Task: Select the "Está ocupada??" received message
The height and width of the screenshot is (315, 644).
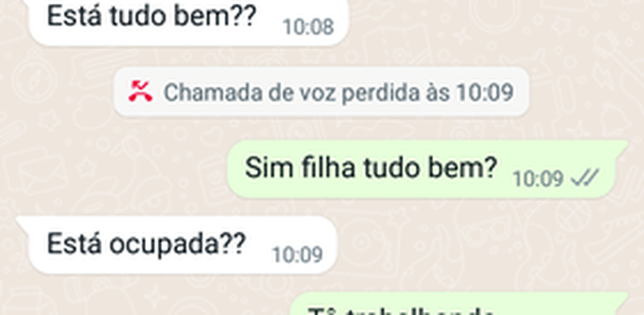Action: pyautogui.click(x=176, y=245)
